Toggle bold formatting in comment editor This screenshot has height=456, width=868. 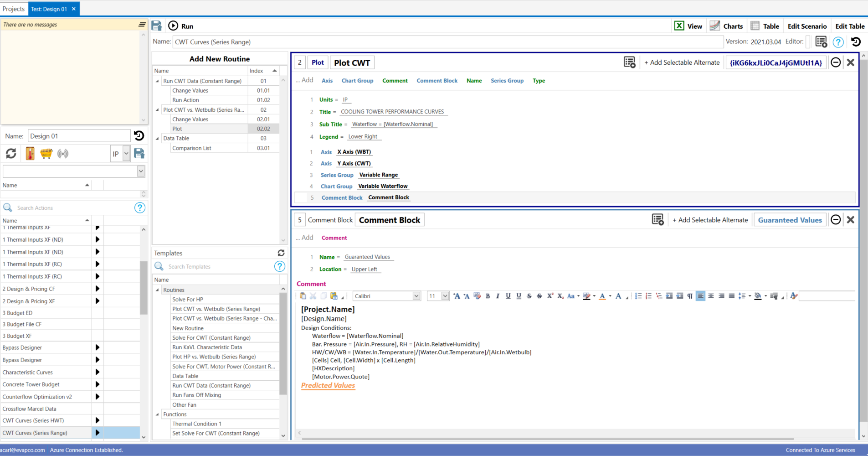[x=488, y=296]
